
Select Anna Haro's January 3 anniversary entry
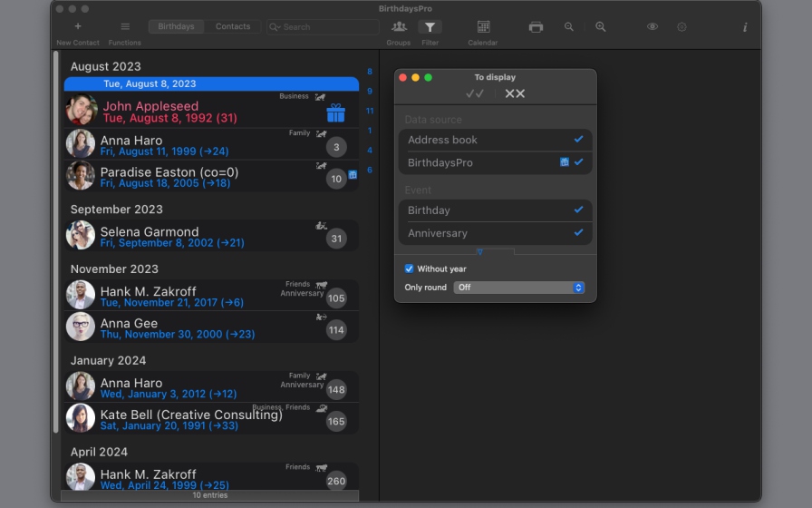click(211, 386)
